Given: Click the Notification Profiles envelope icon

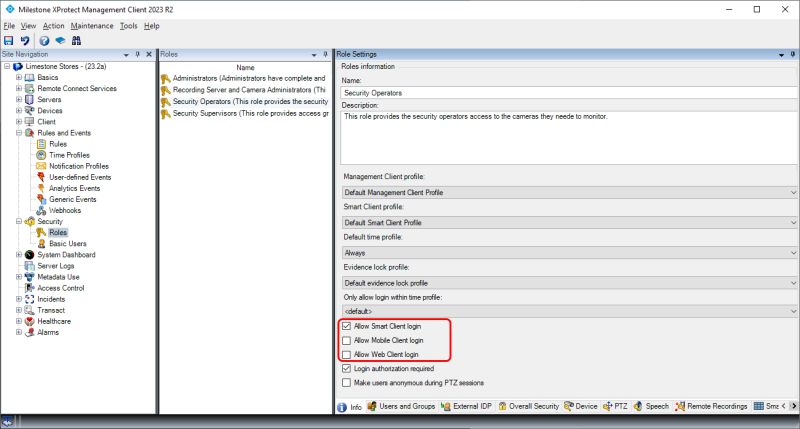Looking at the screenshot, I should [41, 166].
